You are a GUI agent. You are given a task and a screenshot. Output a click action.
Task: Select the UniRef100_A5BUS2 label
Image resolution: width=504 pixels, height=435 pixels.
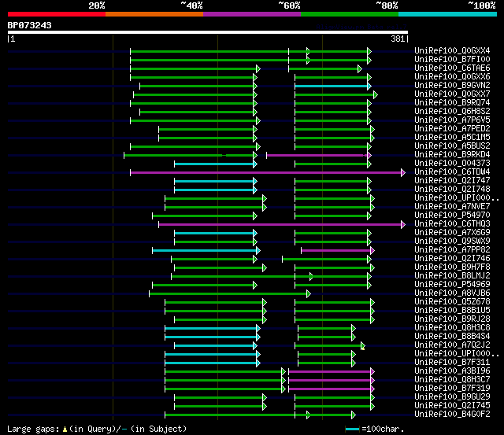(452, 146)
